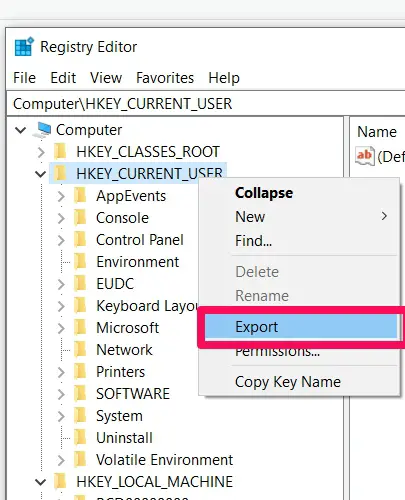Viewport: 405px width, 500px height.
Task: Select the Volatile Environment key label
Action: click(x=165, y=460)
